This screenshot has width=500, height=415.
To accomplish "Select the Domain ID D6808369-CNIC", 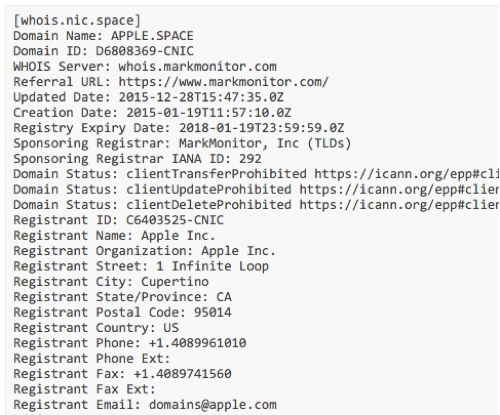I will pyautogui.click(x=144, y=51).
